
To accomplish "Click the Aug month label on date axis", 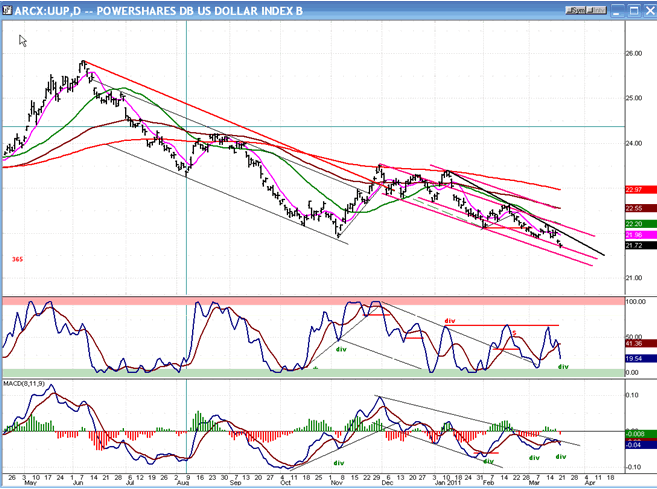I will pyautogui.click(x=183, y=483).
